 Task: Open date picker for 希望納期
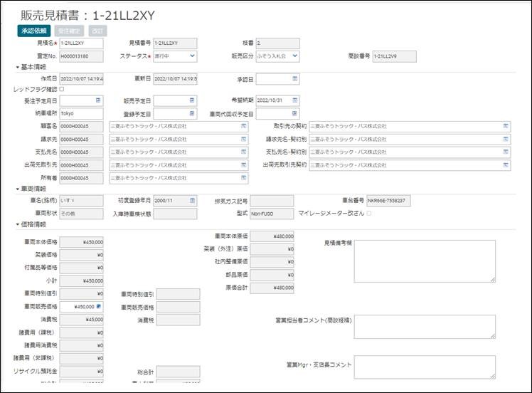(x=294, y=100)
